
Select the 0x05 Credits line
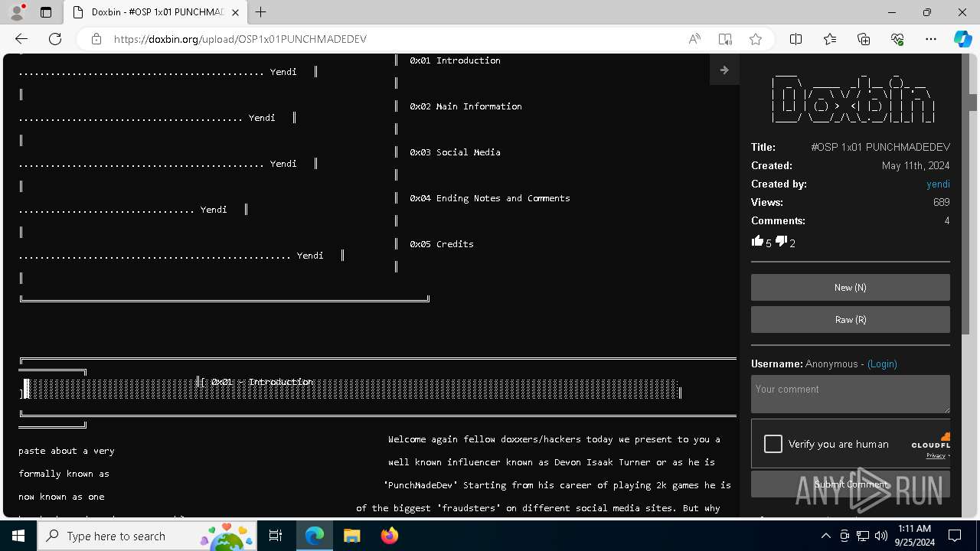[x=442, y=244]
